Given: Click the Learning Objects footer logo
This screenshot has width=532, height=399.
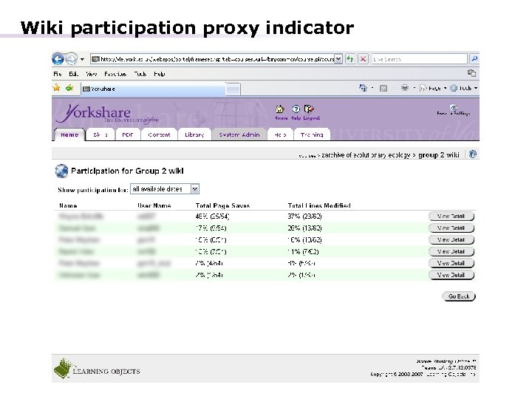Looking at the screenshot, I should point(97,369).
